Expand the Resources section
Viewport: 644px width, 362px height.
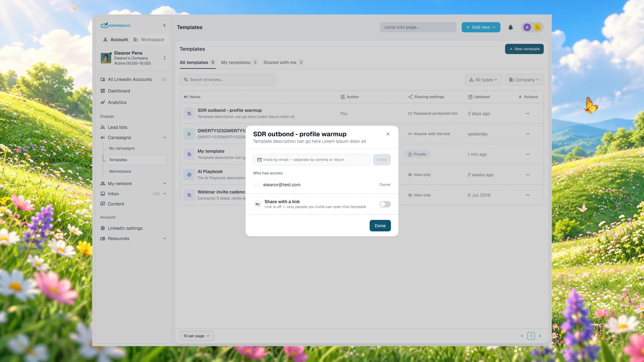point(164,238)
